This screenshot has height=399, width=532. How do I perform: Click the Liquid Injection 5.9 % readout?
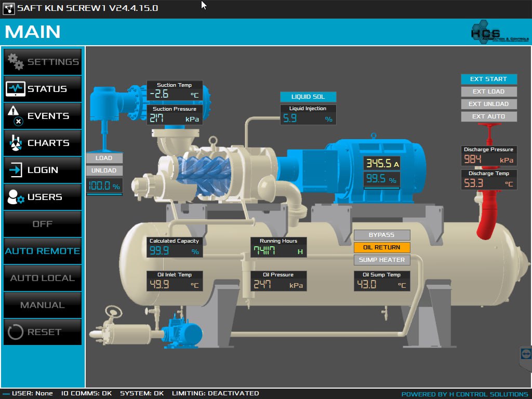[x=308, y=115]
